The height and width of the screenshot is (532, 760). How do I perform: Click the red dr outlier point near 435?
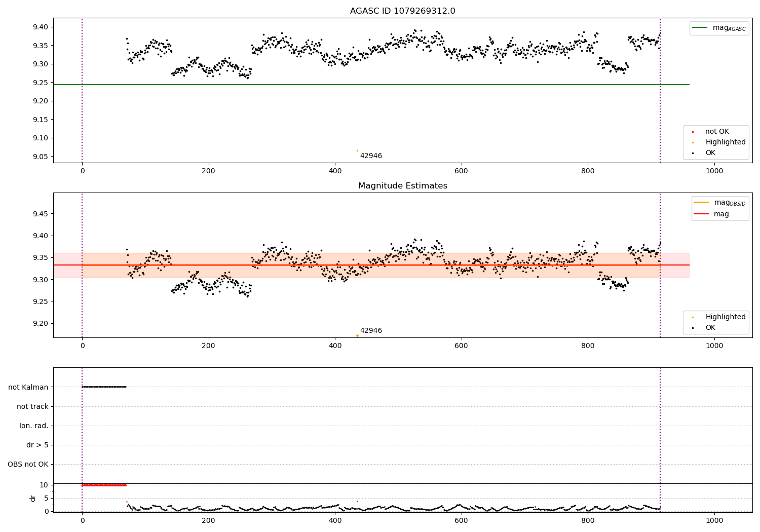tap(357, 501)
